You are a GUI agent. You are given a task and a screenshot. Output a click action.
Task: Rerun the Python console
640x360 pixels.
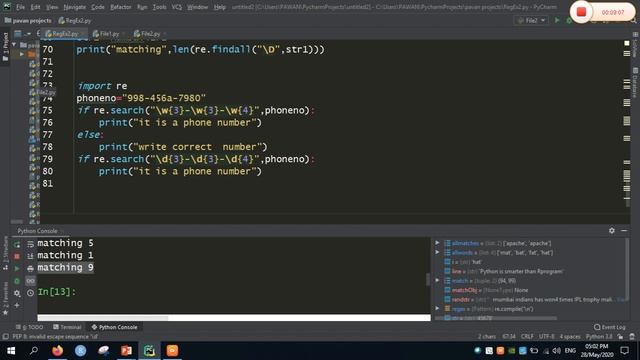click(x=17, y=244)
